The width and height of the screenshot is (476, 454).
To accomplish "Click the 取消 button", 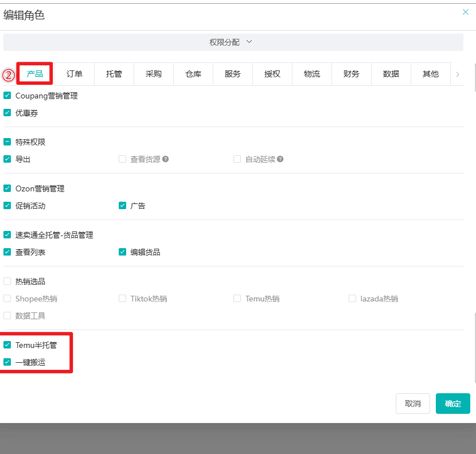I will pyautogui.click(x=413, y=404).
